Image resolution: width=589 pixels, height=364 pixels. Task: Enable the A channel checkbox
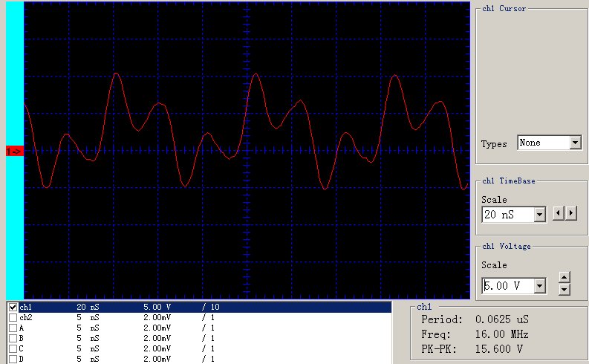pyautogui.click(x=13, y=328)
